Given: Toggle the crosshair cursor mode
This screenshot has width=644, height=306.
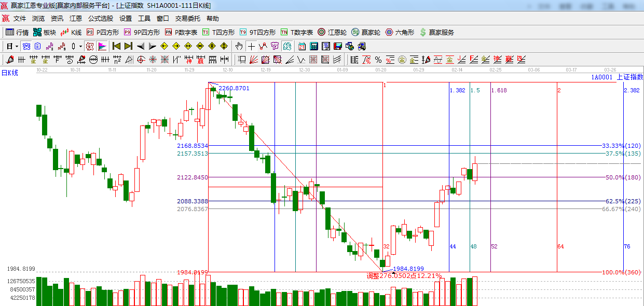Looking at the screenshot, I should (251, 46).
